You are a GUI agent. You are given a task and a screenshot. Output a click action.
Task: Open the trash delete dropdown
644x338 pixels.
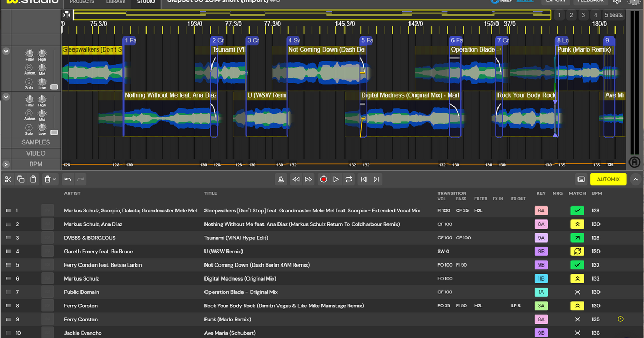click(x=50, y=179)
